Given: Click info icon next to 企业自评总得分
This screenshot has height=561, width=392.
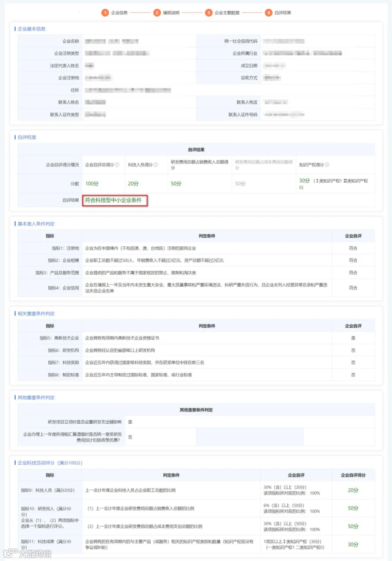Looking at the screenshot, I should [117, 165].
